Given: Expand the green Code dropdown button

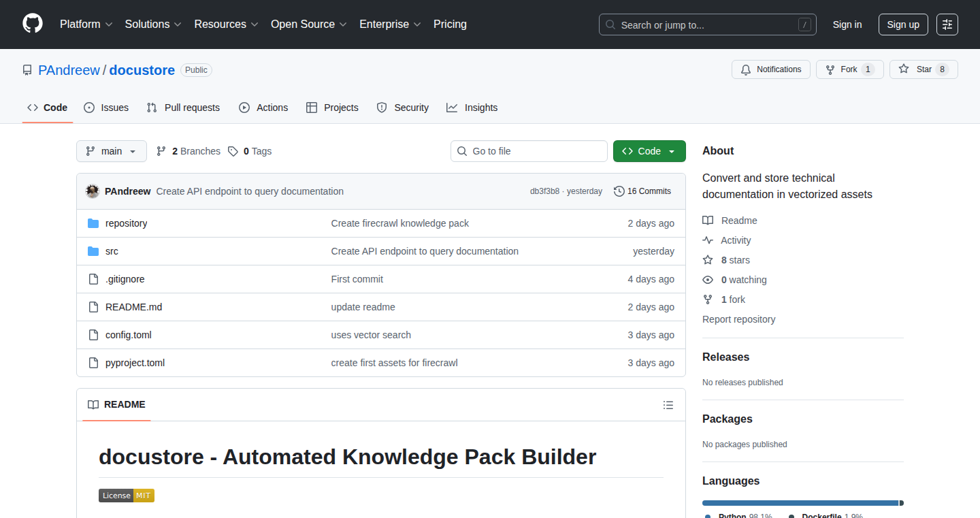Looking at the screenshot, I should click(x=649, y=151).
